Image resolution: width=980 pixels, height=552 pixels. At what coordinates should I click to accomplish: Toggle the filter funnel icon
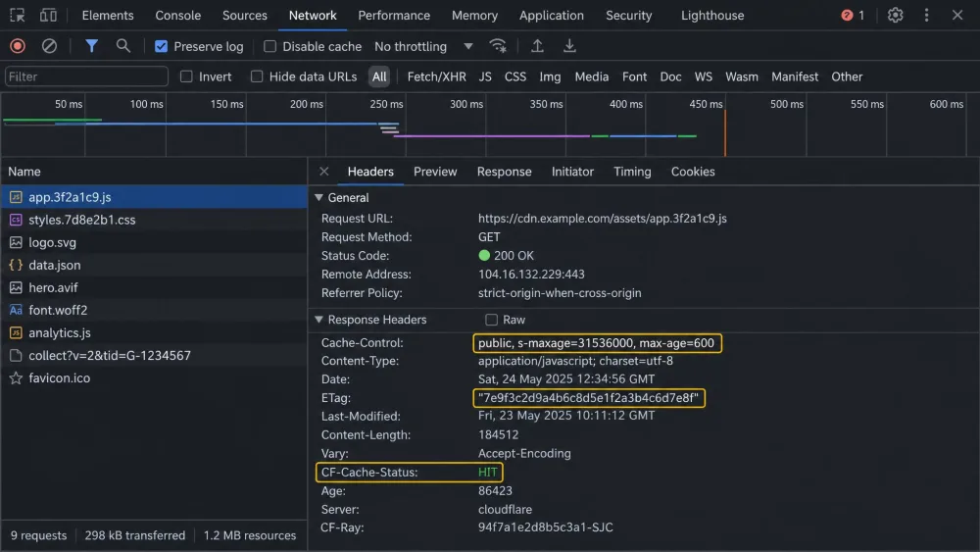(91, 46)
